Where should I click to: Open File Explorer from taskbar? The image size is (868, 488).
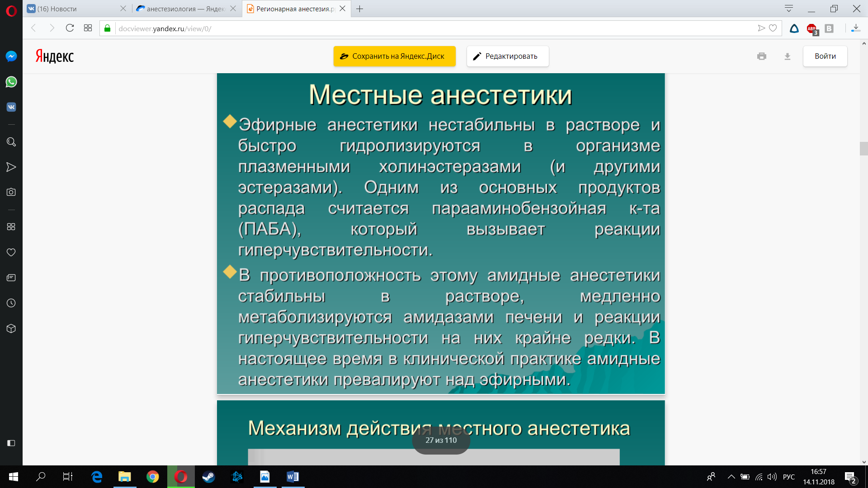(x=125, y=477)
